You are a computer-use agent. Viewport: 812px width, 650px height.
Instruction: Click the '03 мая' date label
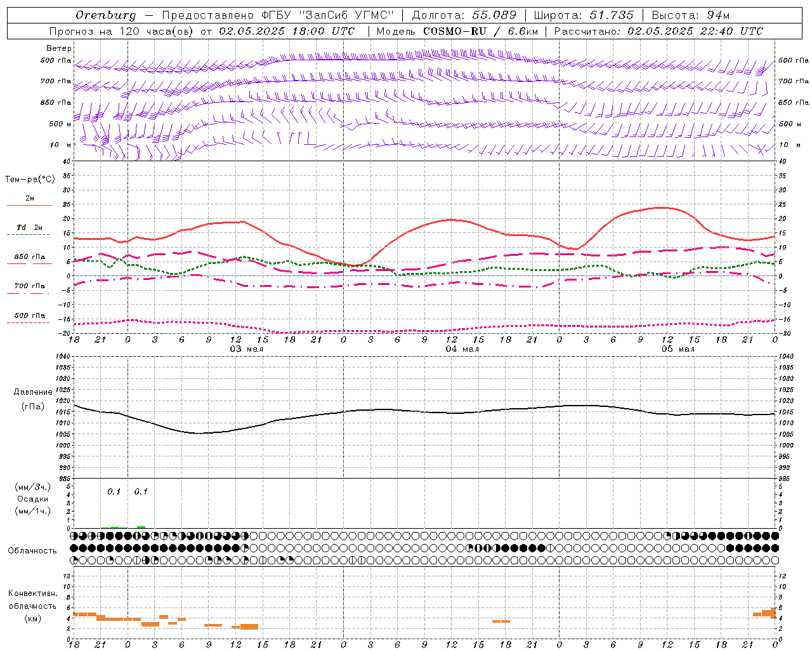[x=247, y=349]
